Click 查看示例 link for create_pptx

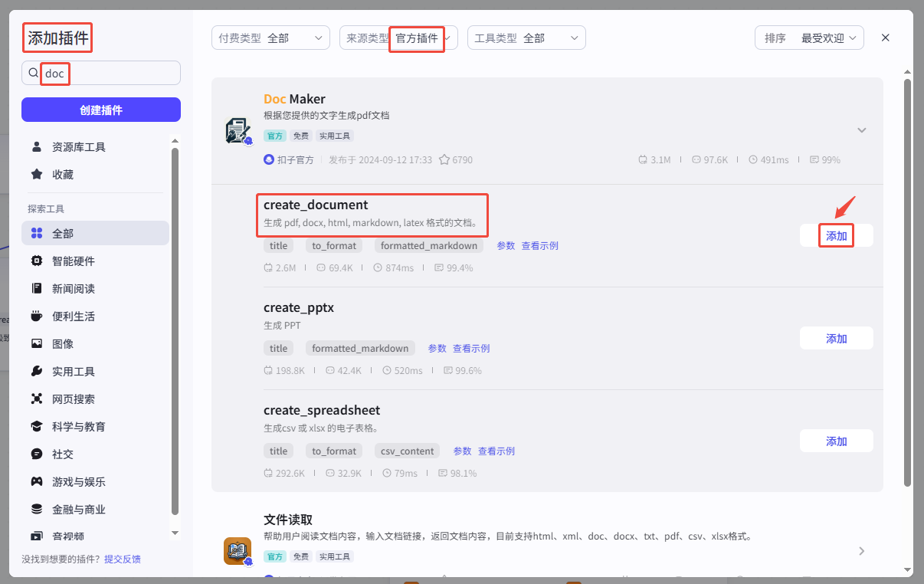click(471, 348)
